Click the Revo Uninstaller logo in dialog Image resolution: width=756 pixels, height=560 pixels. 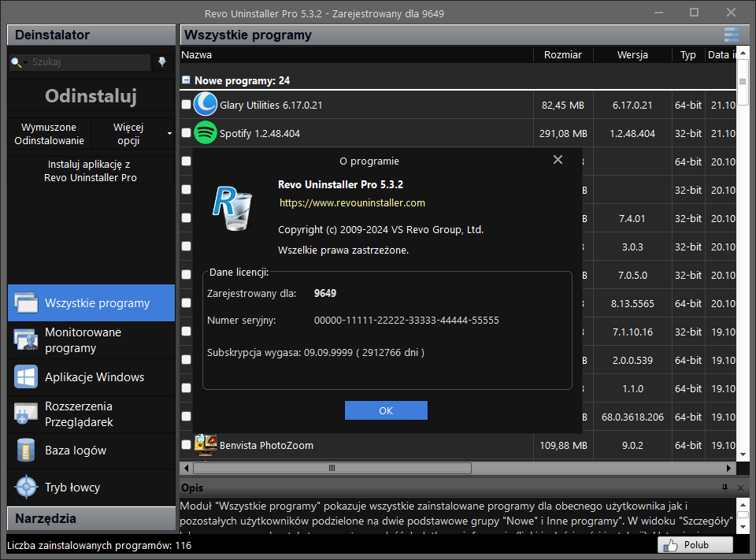pyautogui.click(x=233, y=208)
